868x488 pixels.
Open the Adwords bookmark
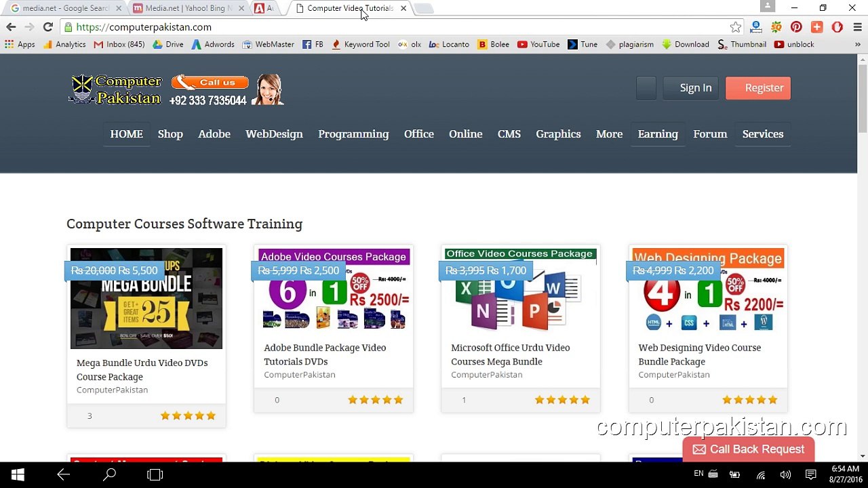click(x=213, y=44)
